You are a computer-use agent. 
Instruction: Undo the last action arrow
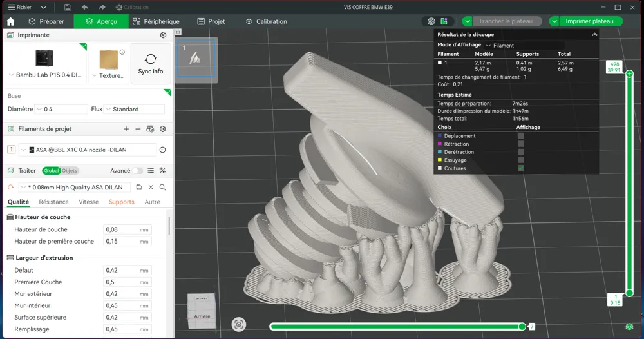point(85,7)
